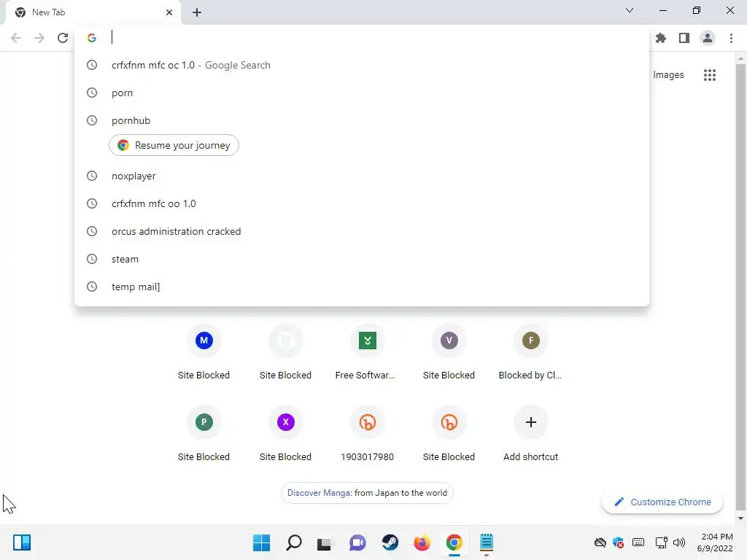This screenshot has height=560, width=747.
Task: Open the Notepad taskbar icon
Action: pyautogui.click(x=487, y=542)
